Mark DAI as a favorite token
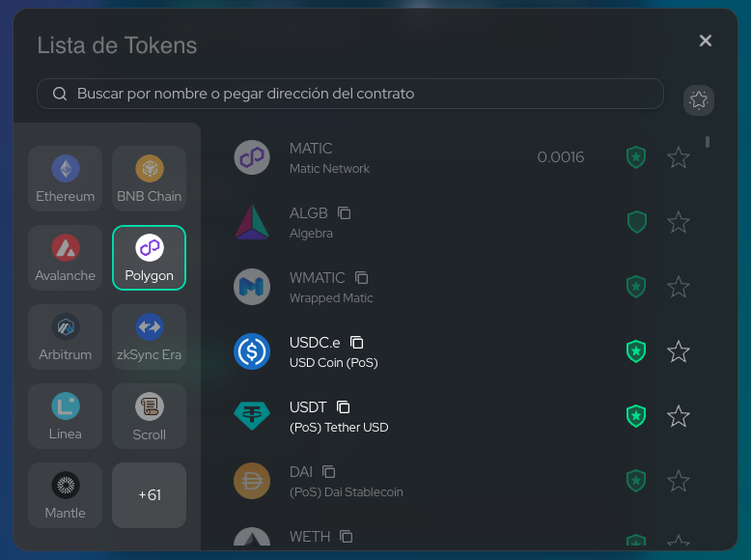Screen dimensions: 751x560 tap(679, 481)
